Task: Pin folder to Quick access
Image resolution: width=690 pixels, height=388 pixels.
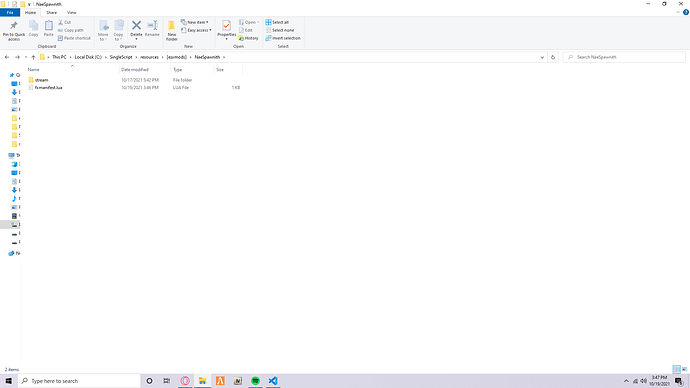Action: 14,30
